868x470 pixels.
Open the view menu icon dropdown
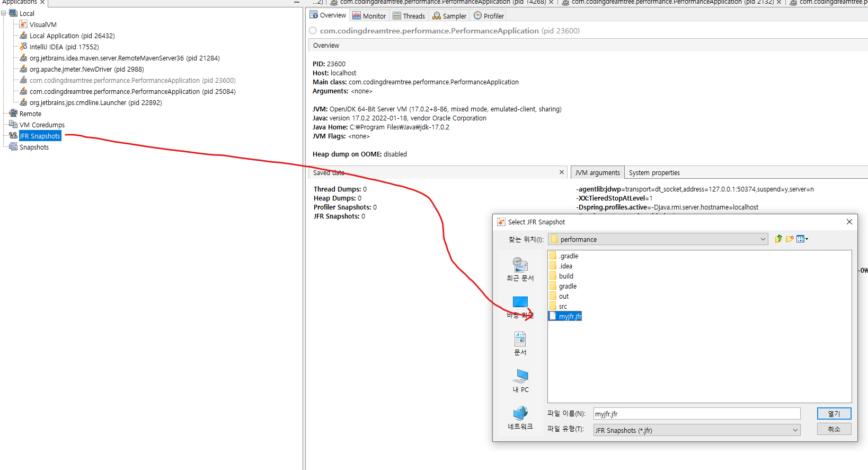802,239
